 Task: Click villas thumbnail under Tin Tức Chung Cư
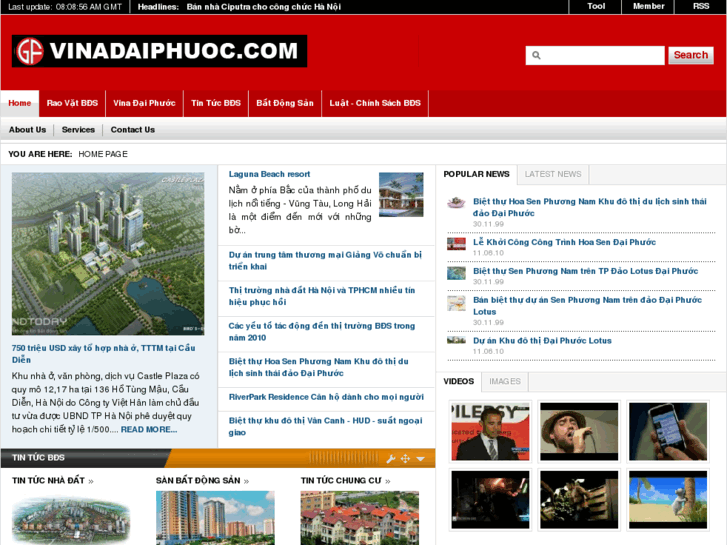(x=360, y=518)
